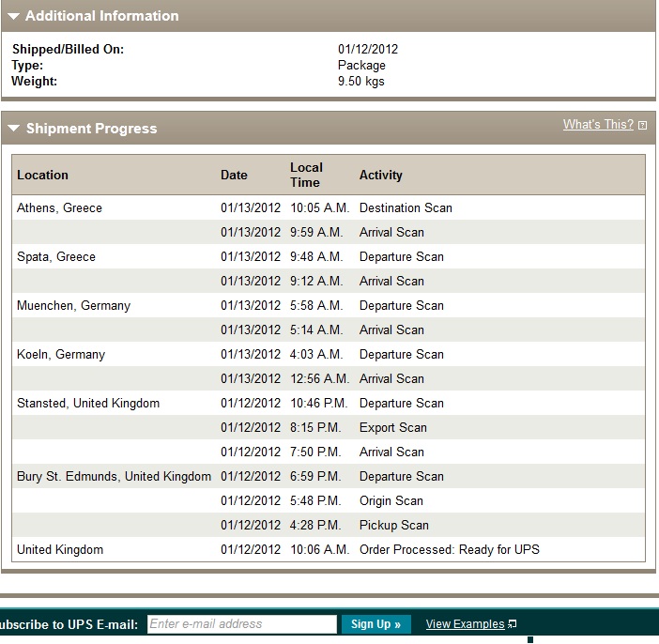659x644 pixels.
Task: Click the Sign Up button
Action: pos(375,624)
